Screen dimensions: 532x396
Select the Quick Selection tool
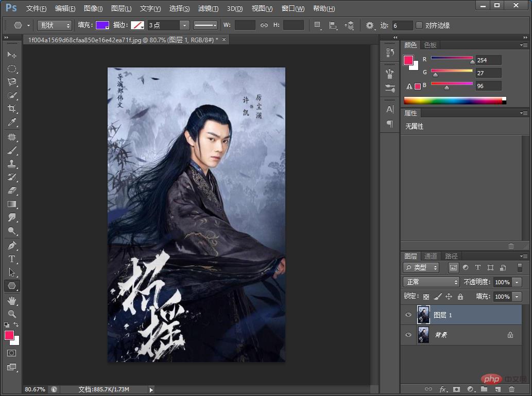click(x=11, y=95)
